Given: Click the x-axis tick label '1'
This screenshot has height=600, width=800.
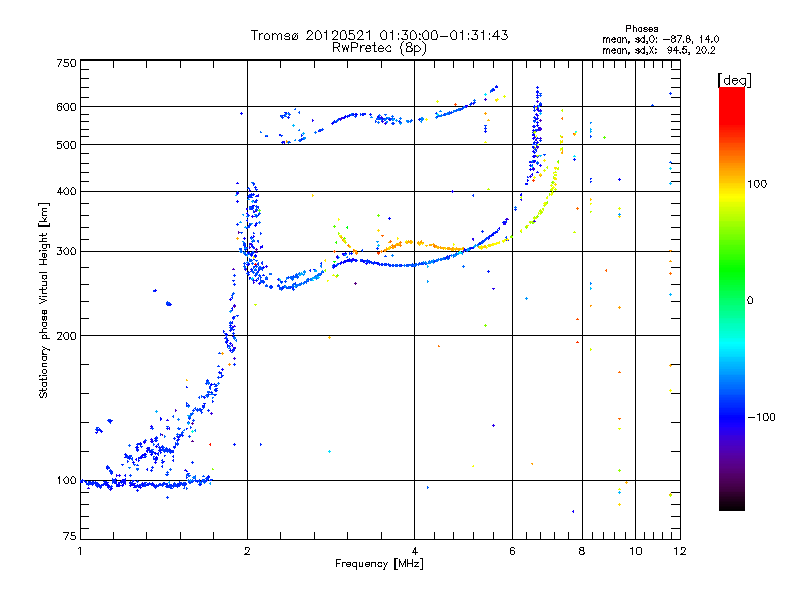Looking at the screenshot, I should 80,551.
